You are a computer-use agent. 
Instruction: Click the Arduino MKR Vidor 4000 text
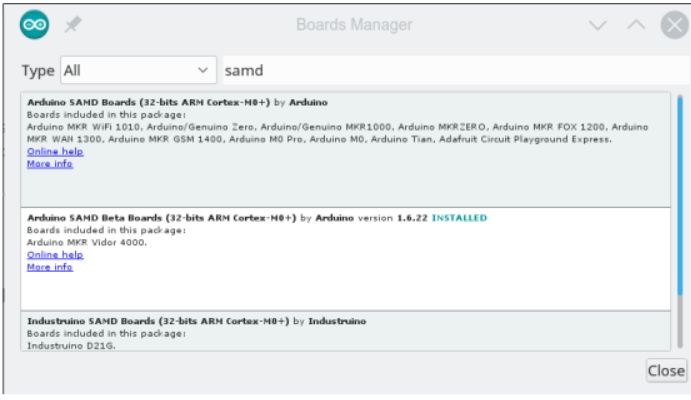(x=87, y=242)
